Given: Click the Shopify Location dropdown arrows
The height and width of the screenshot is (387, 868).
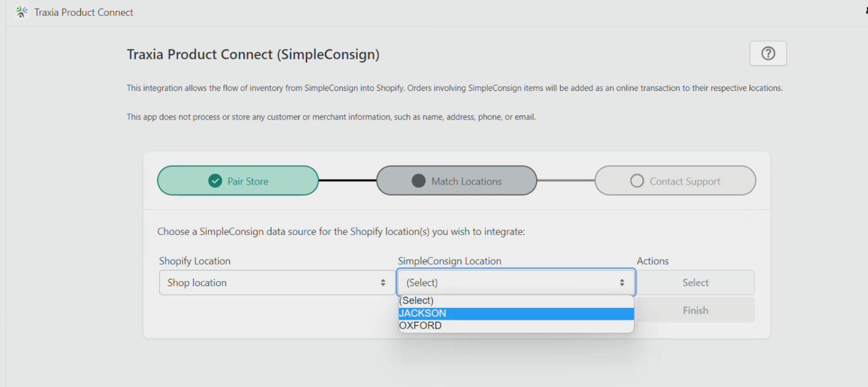Looking at the screenshot, I should pos(383,283).
